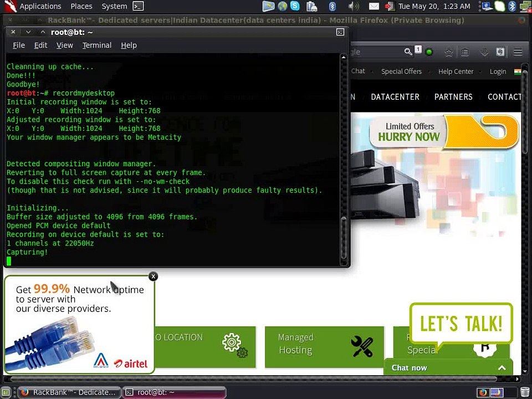Click Firefox bookmark star icon
The width and height of the screenshot is (532, 399).
[x=449, y=52]
